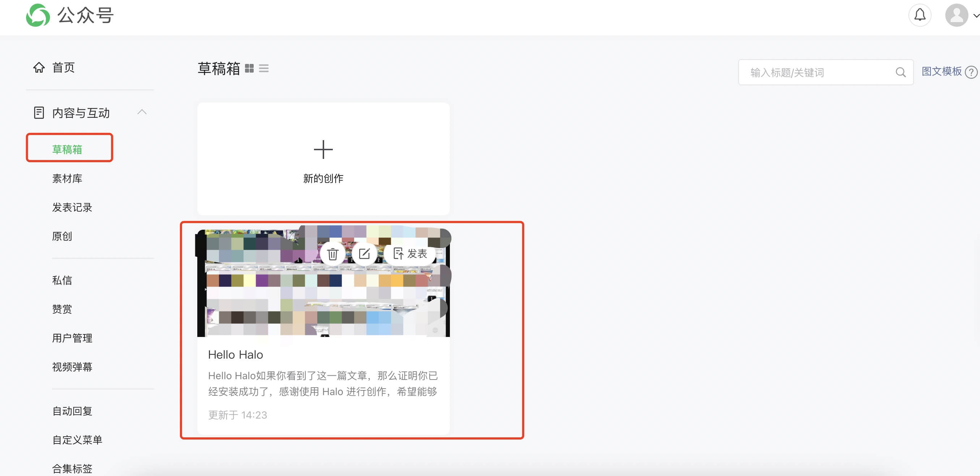
Task: Switch drafts to list view
Action: click(x=264, y=68)
